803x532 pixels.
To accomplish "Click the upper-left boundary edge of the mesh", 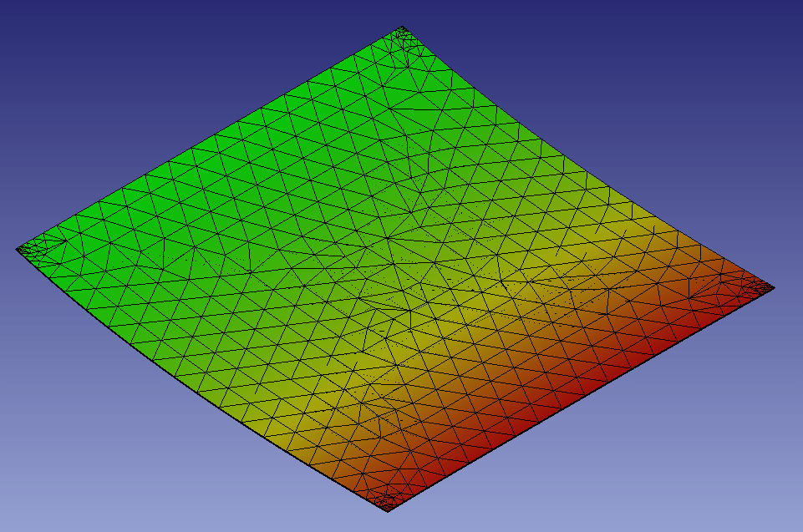I will click(x=209, y=139).
